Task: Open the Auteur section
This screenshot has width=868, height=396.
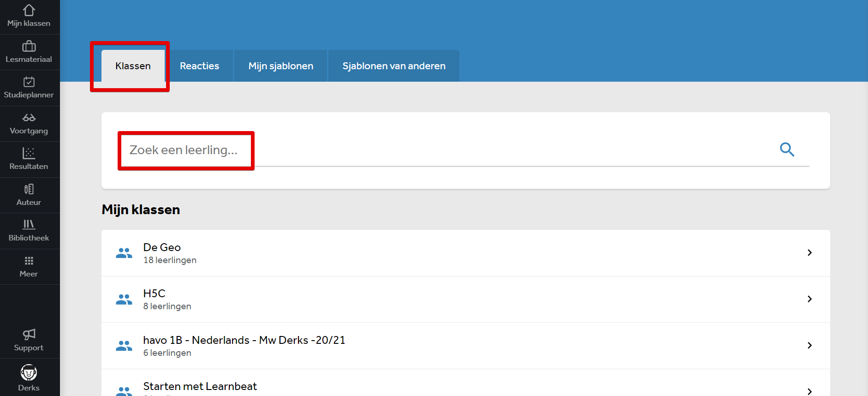Action: pyautogui.click(x=29, y=195)
